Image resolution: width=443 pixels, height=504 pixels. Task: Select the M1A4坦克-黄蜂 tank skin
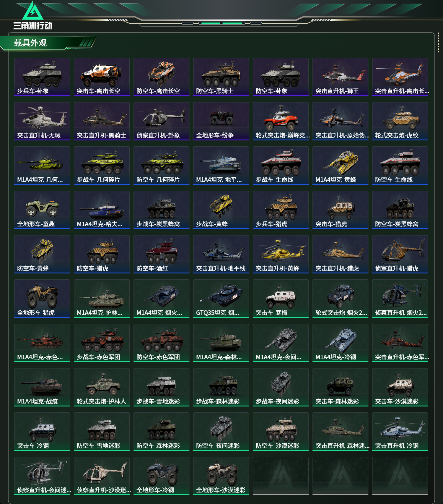[x=340, y=166]
